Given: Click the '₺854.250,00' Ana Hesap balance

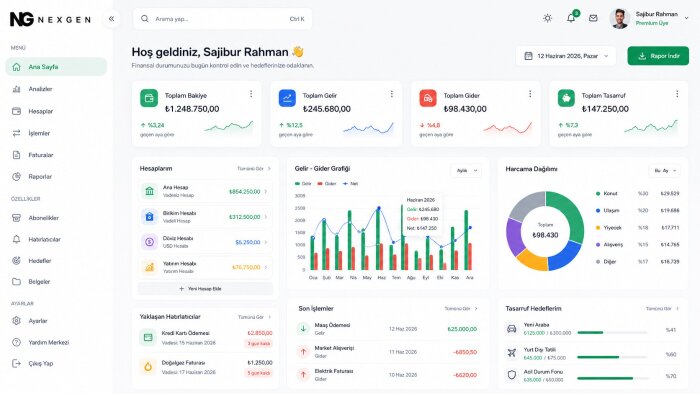Looking at the screenshot, I should [x=244, y=191].
